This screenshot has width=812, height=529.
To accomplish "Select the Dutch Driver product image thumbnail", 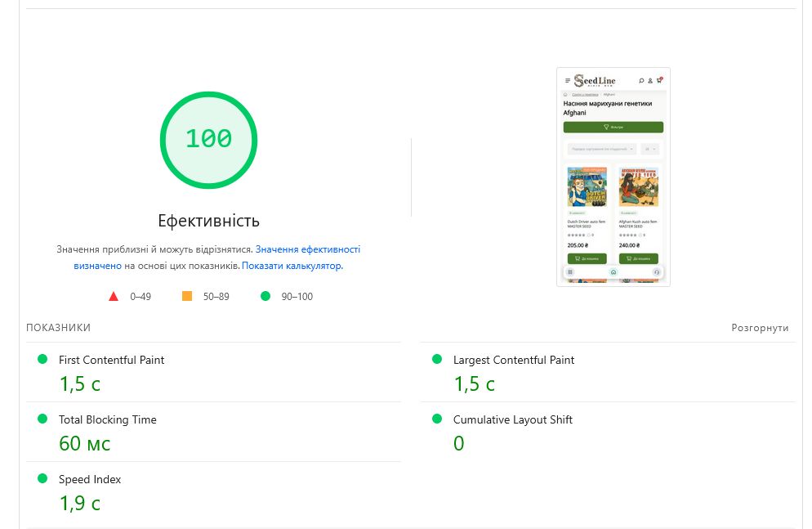I will point(587,187).
